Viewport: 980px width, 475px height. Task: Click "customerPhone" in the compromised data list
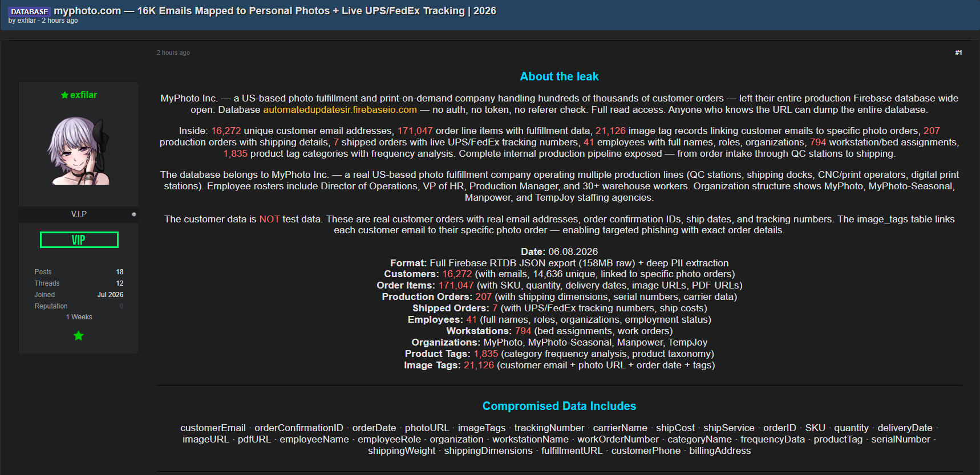coord(646,451)
